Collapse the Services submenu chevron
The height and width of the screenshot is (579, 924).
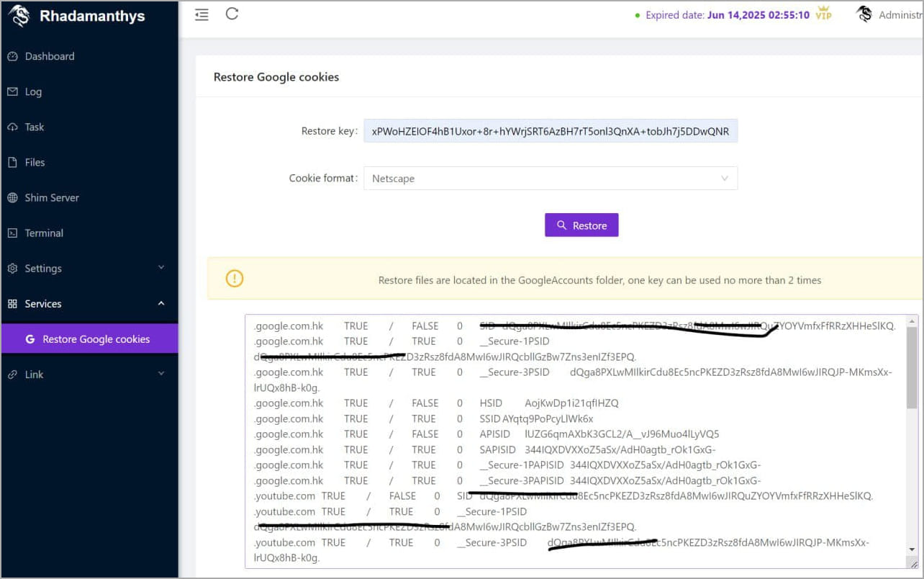tap(161, 303)
